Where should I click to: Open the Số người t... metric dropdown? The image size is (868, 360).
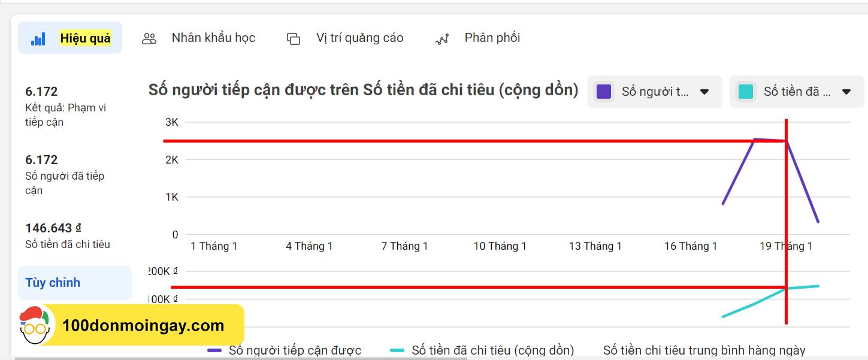(655, 92)
